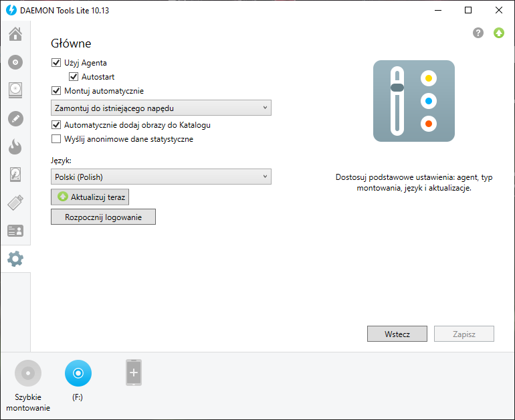Click the Wstecz button

(397, 334)
